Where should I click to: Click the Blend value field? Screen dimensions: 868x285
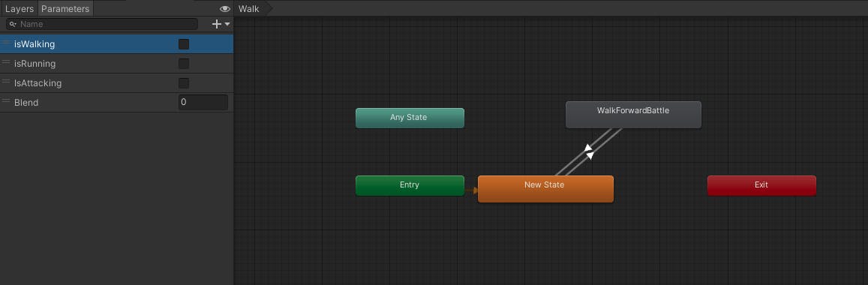point(203,103)
